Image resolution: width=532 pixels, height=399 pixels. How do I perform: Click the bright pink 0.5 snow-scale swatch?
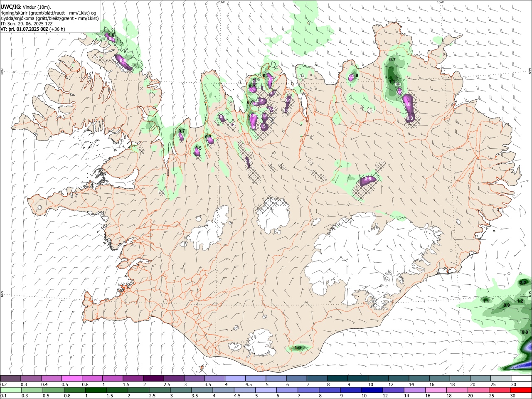click(71, 378)
